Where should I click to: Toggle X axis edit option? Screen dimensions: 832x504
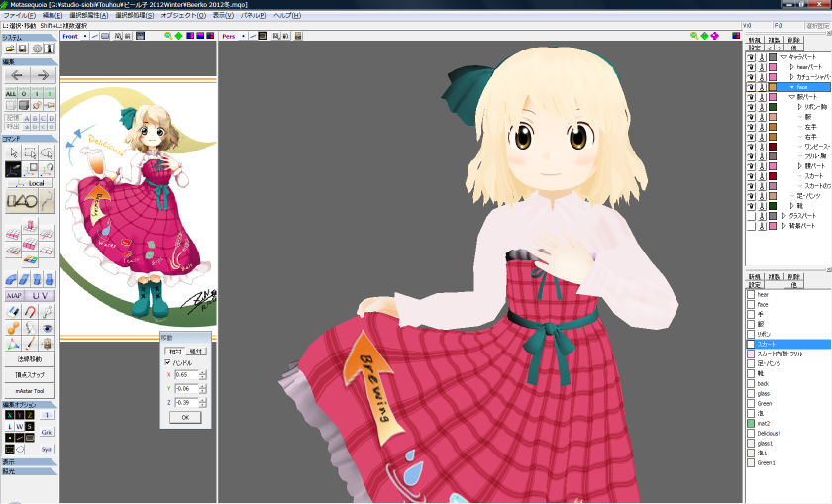tap(10, 415)
